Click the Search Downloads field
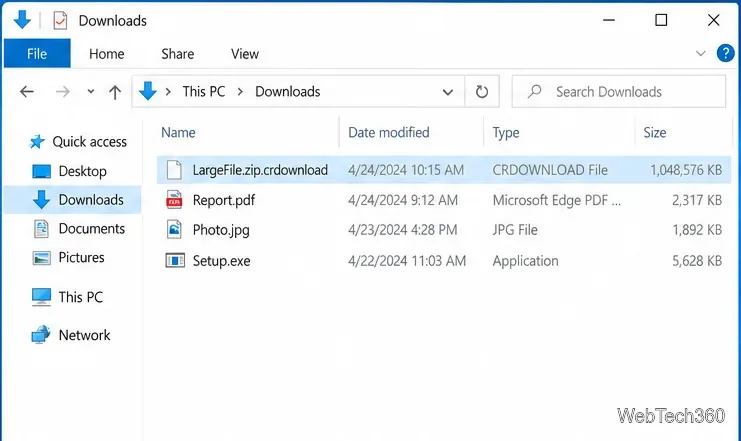This screenshot has width=741, height=441. click(619, 91)
